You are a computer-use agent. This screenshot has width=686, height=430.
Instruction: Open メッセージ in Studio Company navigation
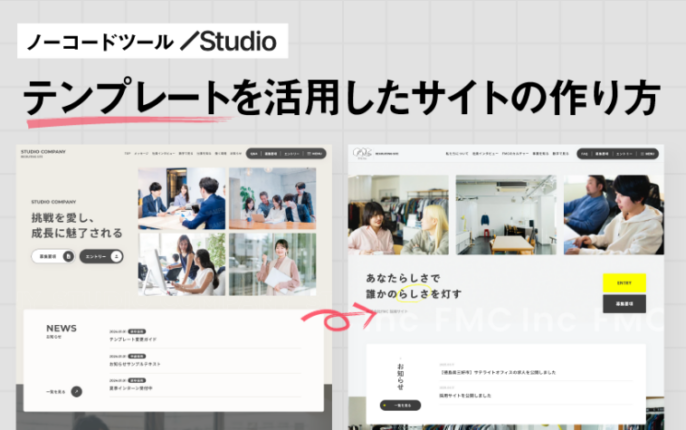pos(141,154)
